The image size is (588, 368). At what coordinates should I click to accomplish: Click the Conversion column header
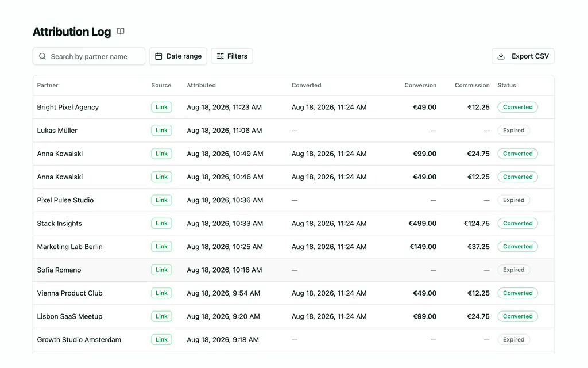[420, 85]
